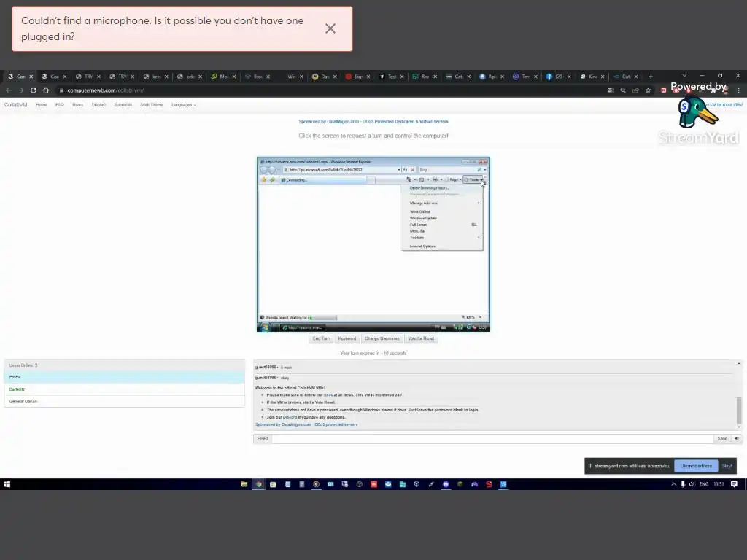Hide the screen sharing notification bar

(x=727, y=466)
